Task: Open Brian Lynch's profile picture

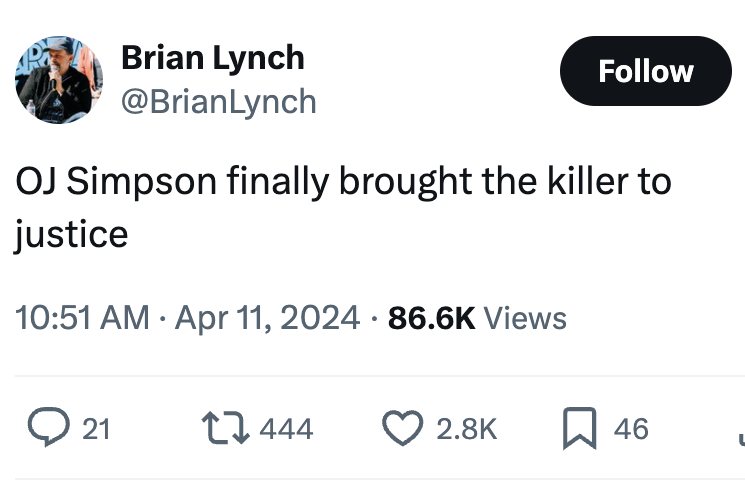Action: point(59,80)
